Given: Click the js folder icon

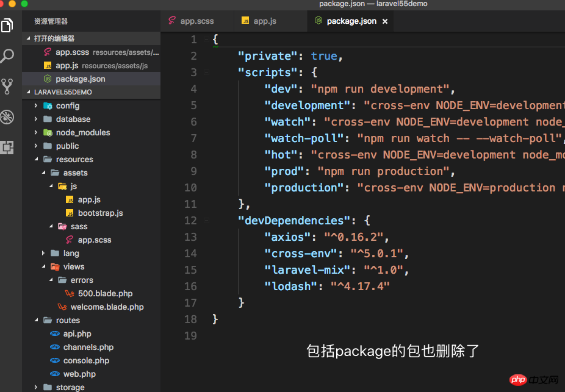Looking at the screenshot, I should tap(62, 186).
